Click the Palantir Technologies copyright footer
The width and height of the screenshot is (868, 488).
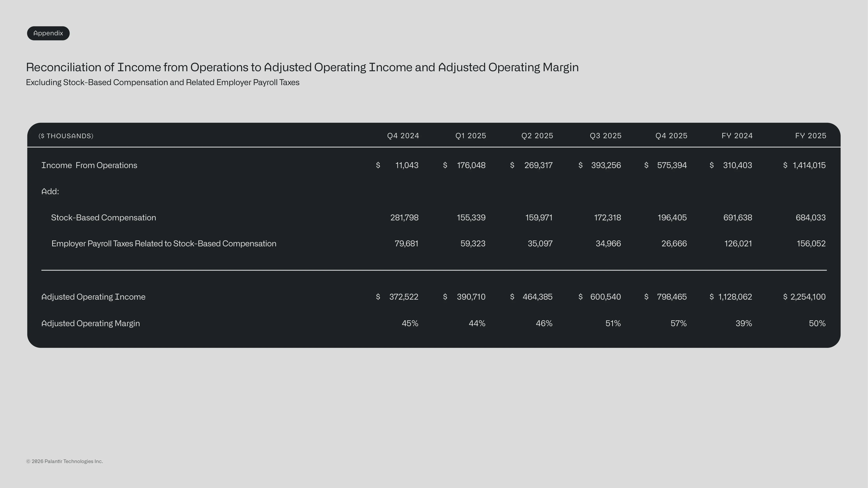[64, 461]
